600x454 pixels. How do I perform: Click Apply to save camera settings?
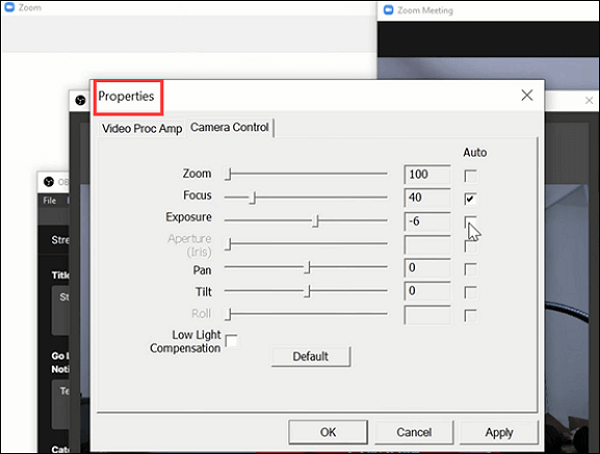(498, 432)
